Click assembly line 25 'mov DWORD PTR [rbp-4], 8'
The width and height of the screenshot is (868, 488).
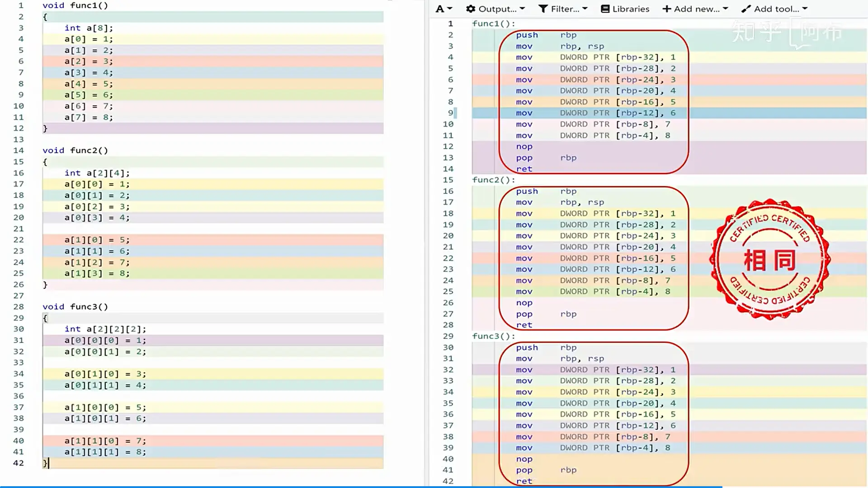click(593, 292)
